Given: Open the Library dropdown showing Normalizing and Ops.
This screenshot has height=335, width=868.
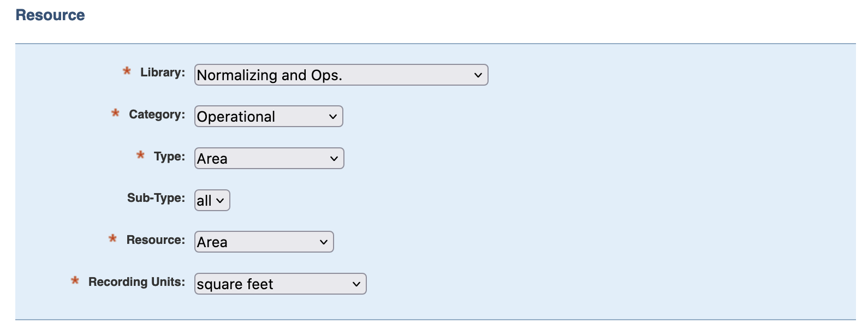Looking at the screenshot, I should tap(341, 75).
